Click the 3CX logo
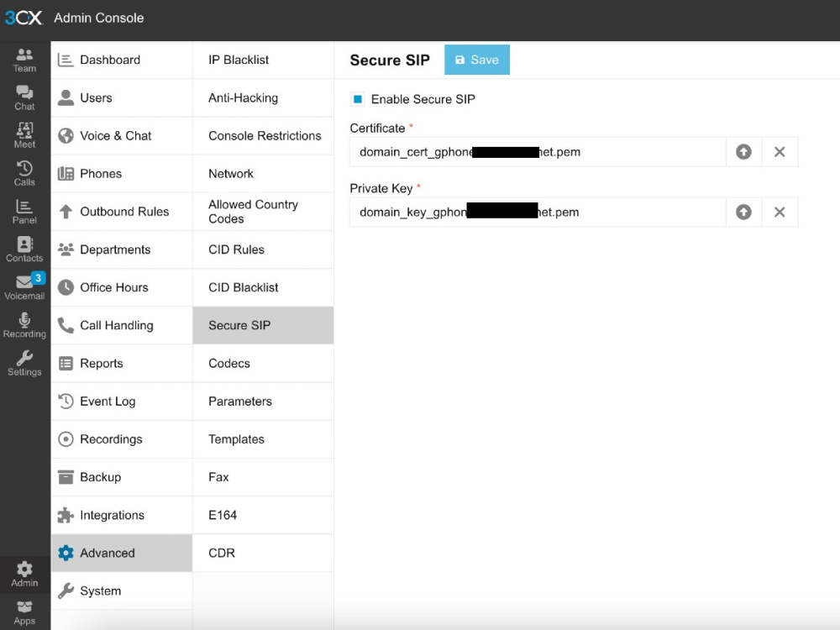840x630 pixels. tap(24, 18)
